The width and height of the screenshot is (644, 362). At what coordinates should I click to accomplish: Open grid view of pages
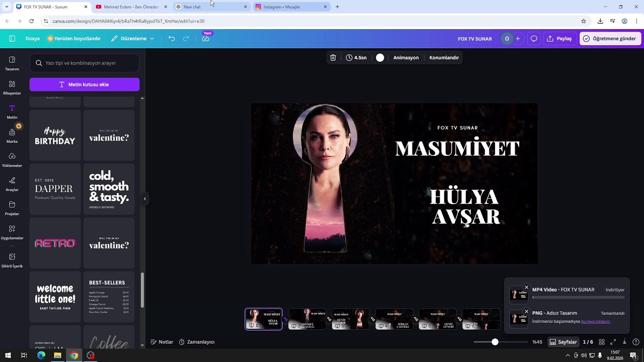point(602,342)
